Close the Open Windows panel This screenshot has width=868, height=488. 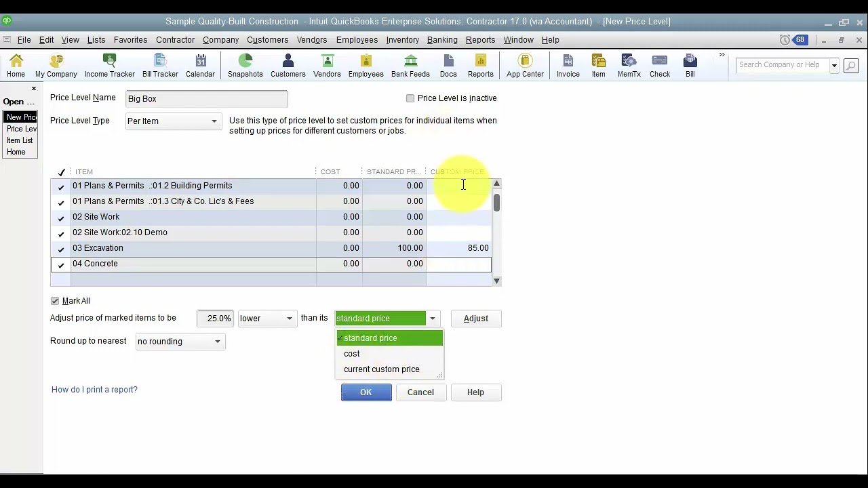(33, 89)
